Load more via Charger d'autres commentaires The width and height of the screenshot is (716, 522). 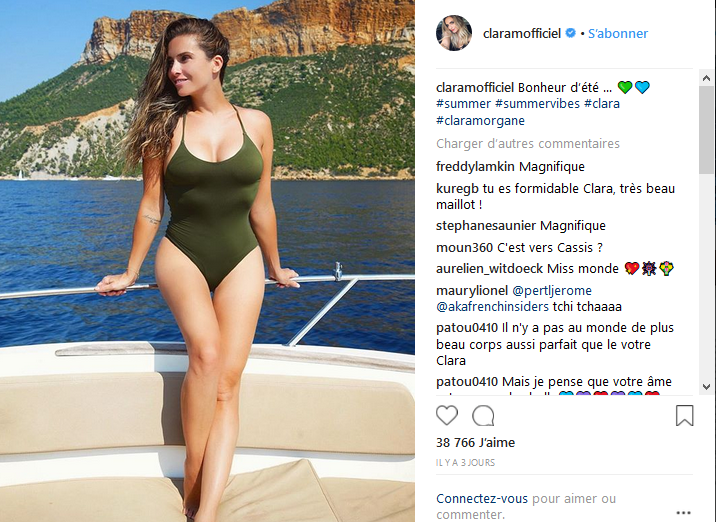pyautogui.click(x=528, y=144)
